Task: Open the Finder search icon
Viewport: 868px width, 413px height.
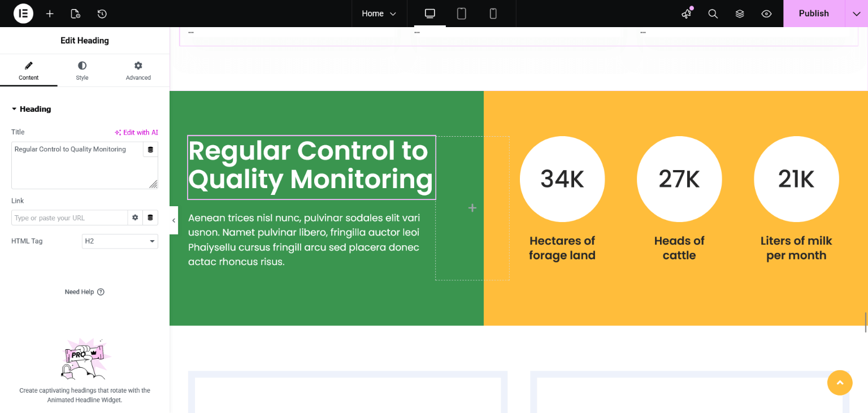Action: coord(713,14)
